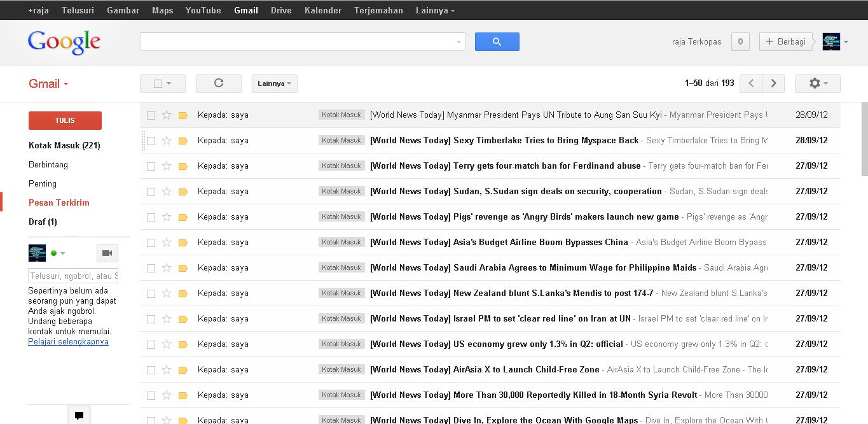Start a video call from the chat panel
Image resolution: width=868 pixels, height=424 pixels.
tap(107, 253)
